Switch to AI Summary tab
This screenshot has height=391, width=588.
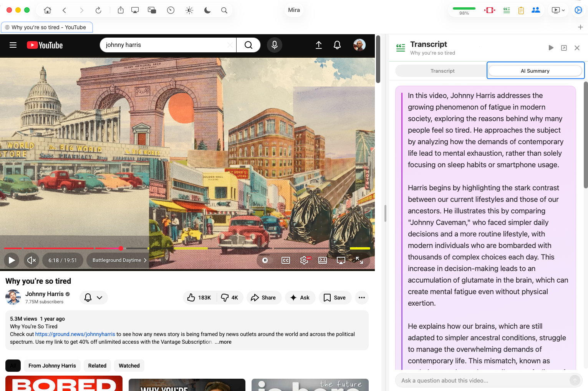coord(535,71)
